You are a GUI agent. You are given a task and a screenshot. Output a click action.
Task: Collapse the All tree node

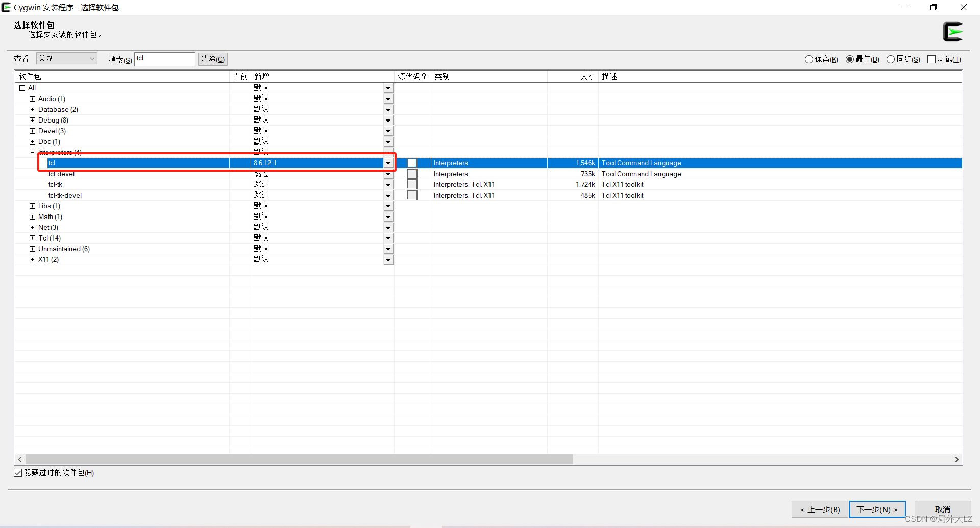pos(22,88)
